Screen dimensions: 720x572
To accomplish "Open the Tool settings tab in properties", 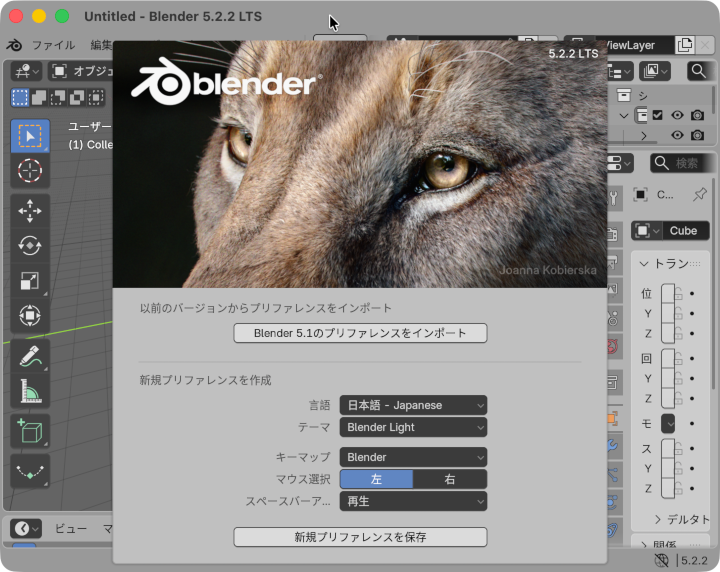I will coord(613,198).
